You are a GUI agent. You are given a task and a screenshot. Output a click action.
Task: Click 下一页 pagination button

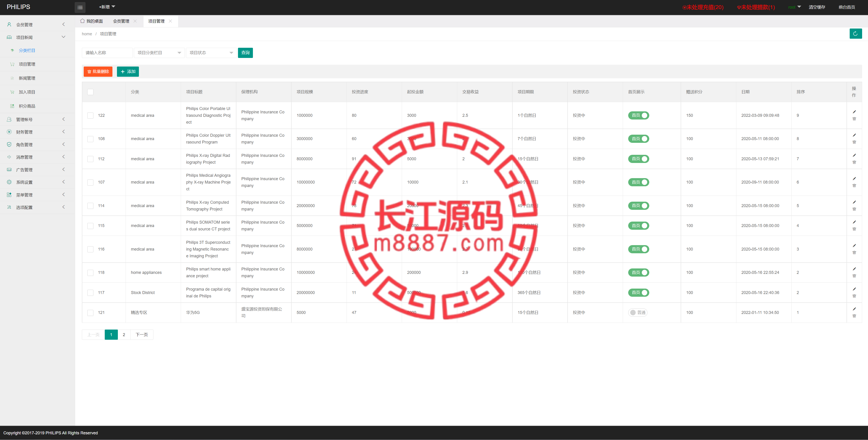[x=142, y=335]
